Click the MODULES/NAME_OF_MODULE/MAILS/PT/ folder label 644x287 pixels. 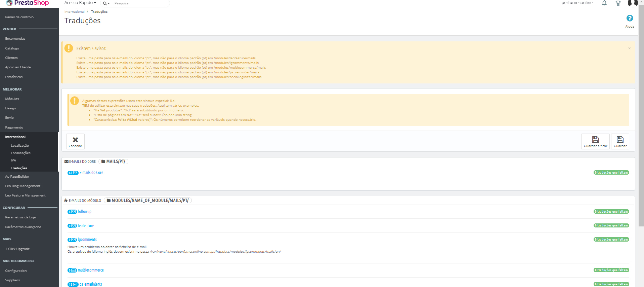[148, 201]
